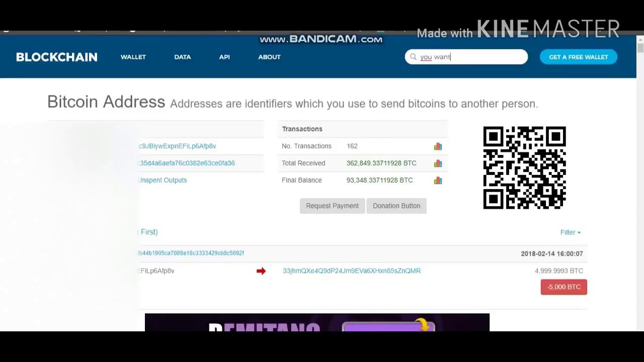The width and height of the screenshot is (644, 362).
Task: Expand the Filter dropdown
Action: 571,232
